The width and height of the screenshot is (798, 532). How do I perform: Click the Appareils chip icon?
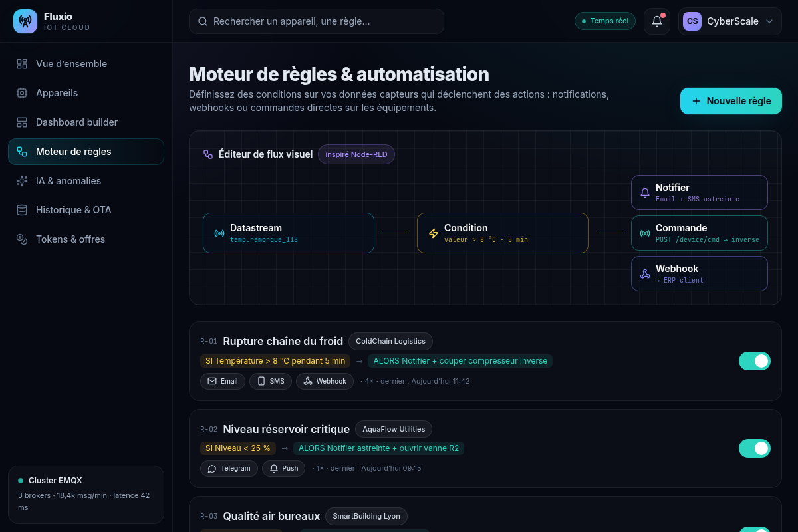pyautogui.click(x=22, y=93)
